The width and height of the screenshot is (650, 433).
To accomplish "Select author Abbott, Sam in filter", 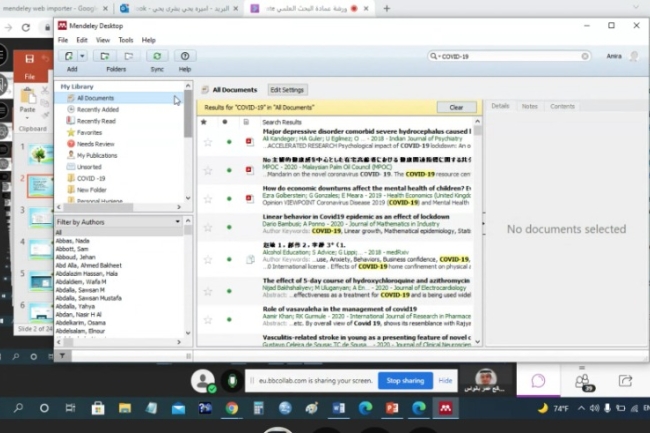I will (x=72, y=249).
